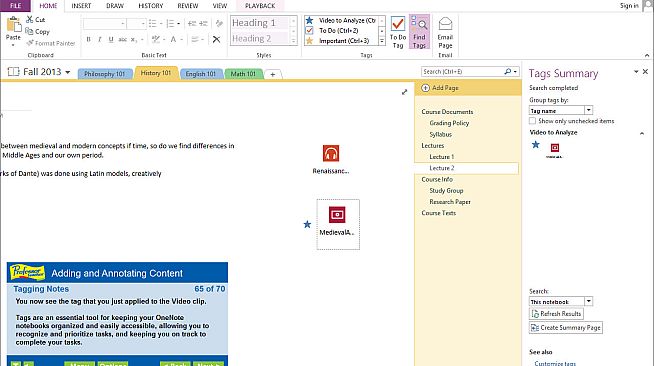Activate the Format Painter
This screenshot has height=366, width=654.
click(50, 43)
